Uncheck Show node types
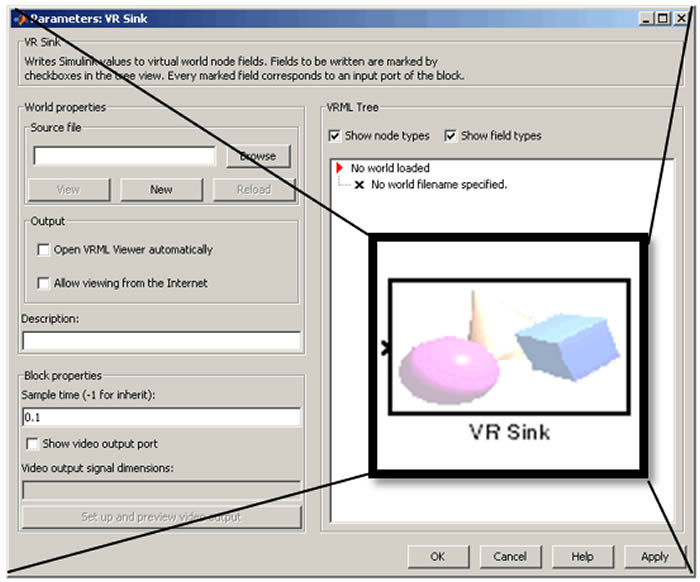The image size is (700, 582). pyautogui.click(x=334, y=136)
